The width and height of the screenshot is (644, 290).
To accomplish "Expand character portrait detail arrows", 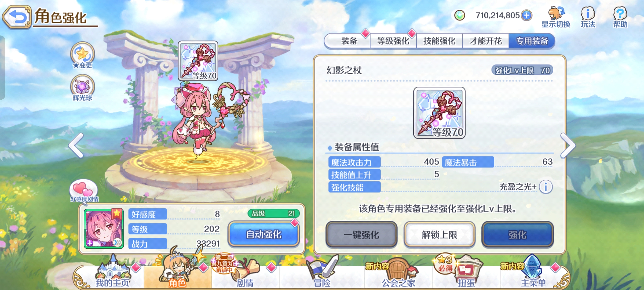I will [x=117, y=242].
